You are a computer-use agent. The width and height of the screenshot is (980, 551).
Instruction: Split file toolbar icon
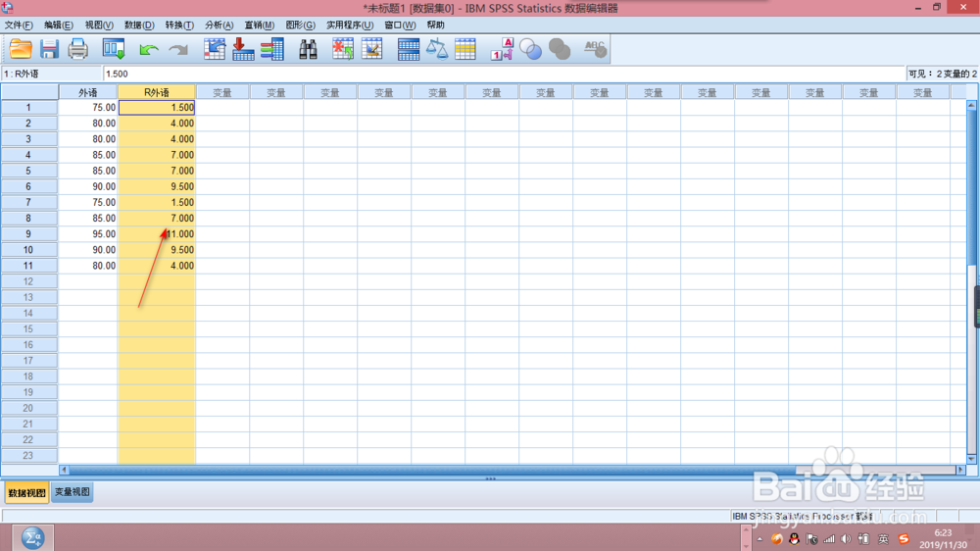[x=408, y=49]
